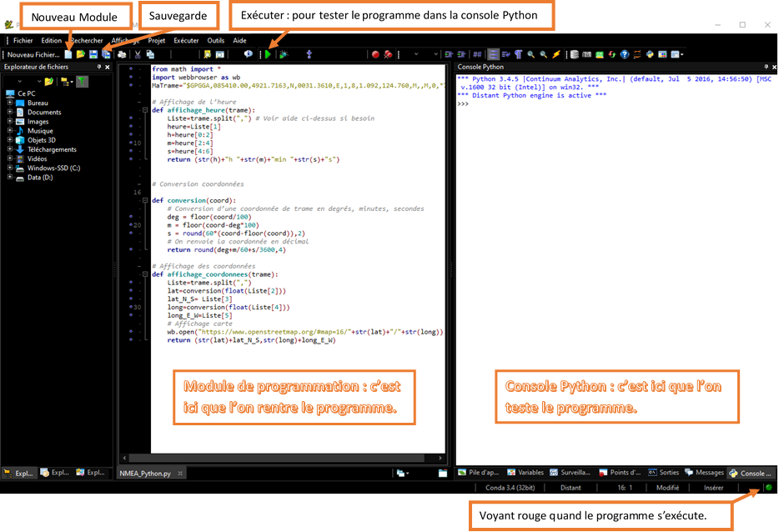The width and height of the screenshot is (779, 532).
Task: Click the scissors Cut icon
Action: pos(138,54)
